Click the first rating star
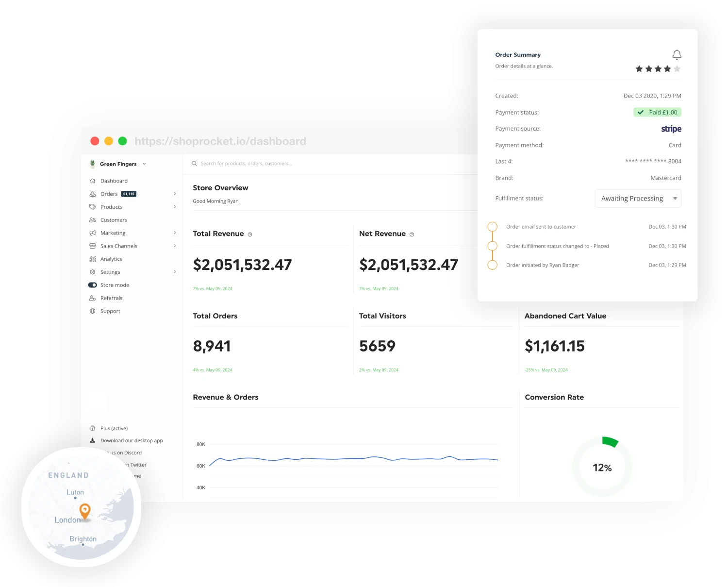728x587 pixels. coord(639,69)
